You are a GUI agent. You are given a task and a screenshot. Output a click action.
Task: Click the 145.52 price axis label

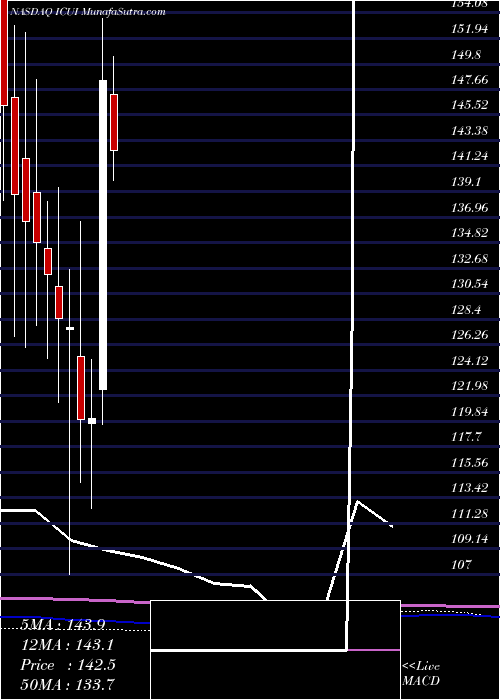469,105
